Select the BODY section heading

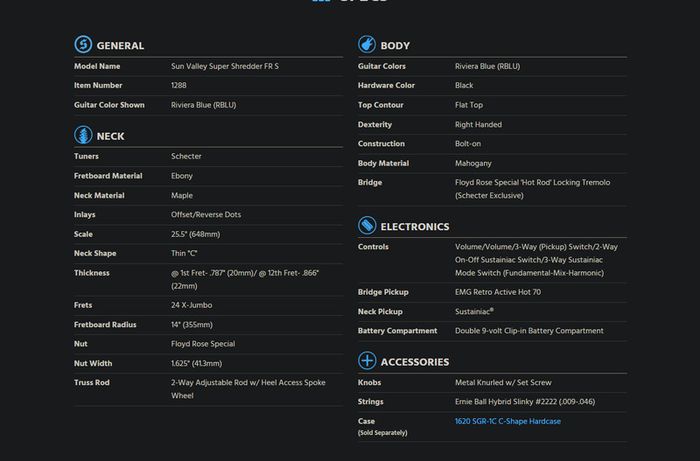[395, 46]
